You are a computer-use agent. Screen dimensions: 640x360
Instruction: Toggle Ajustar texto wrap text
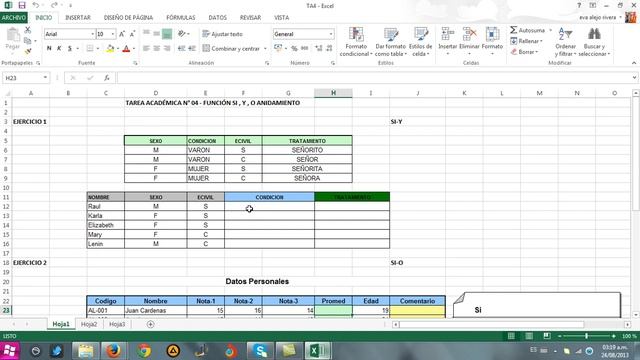tap(222, 34)
